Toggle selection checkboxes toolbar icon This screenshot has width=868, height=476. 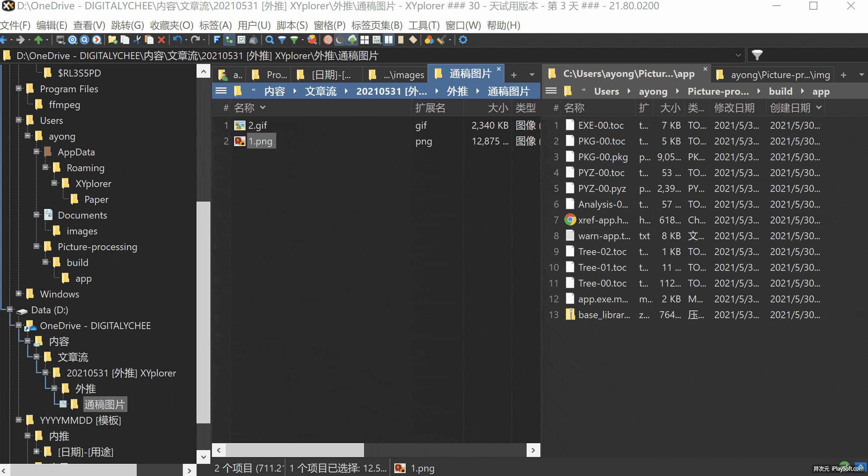pos(241,40)
